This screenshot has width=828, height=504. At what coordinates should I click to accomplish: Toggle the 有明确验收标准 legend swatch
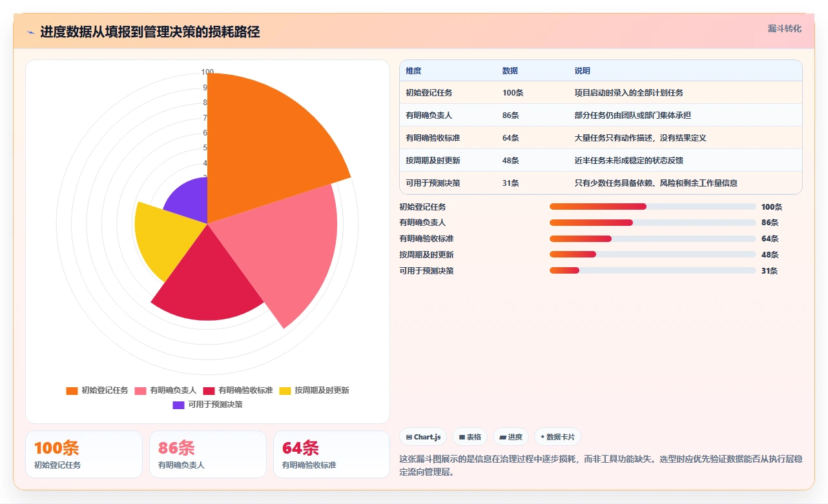(x=209, y=390)
